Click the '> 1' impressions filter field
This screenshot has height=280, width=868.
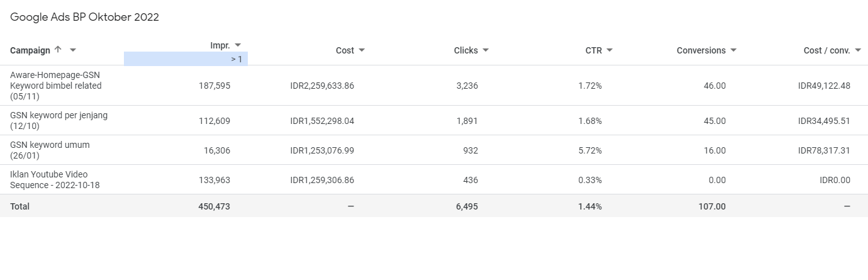click(x=186, y=59)
